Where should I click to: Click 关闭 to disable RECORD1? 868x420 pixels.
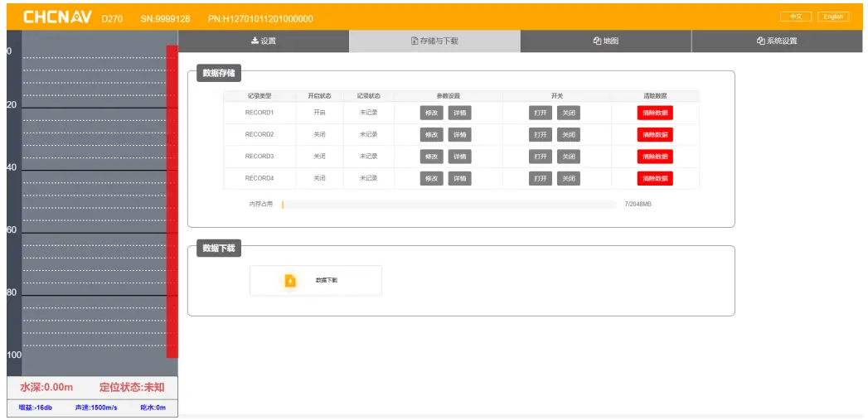569,113
